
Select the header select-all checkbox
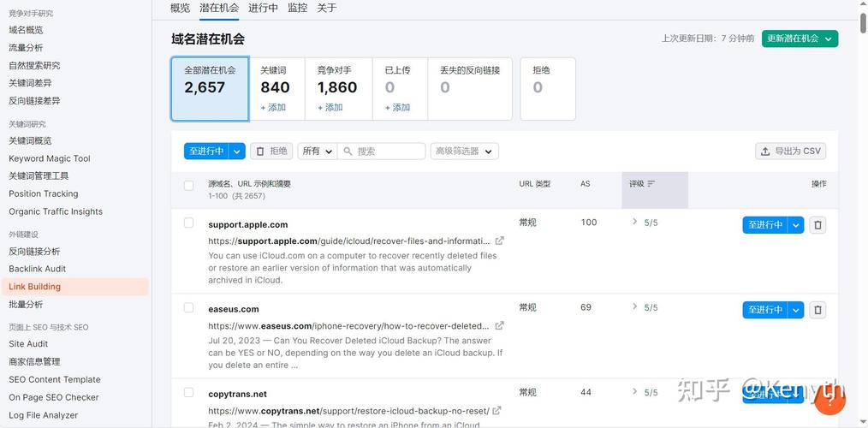189,186
